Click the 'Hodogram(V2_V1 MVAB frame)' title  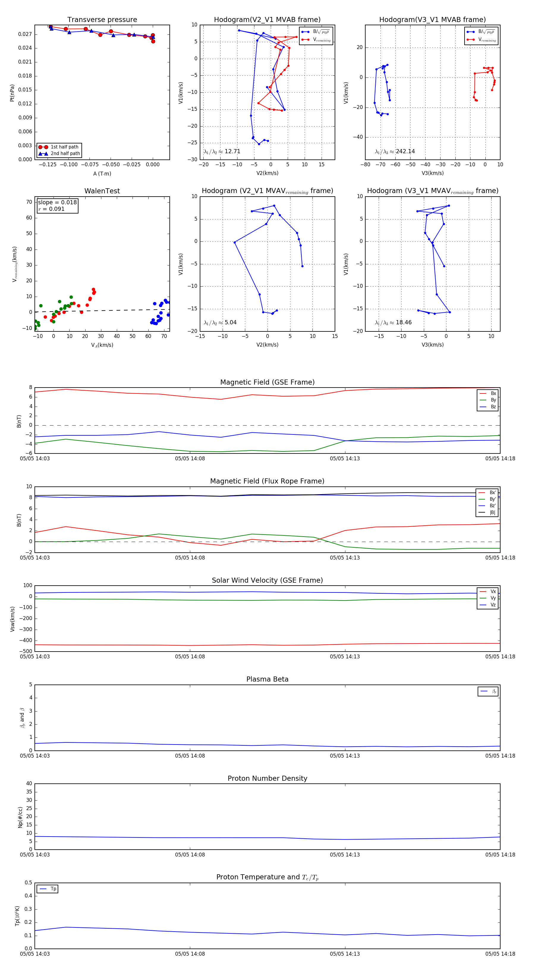click(x=267, y=20)
